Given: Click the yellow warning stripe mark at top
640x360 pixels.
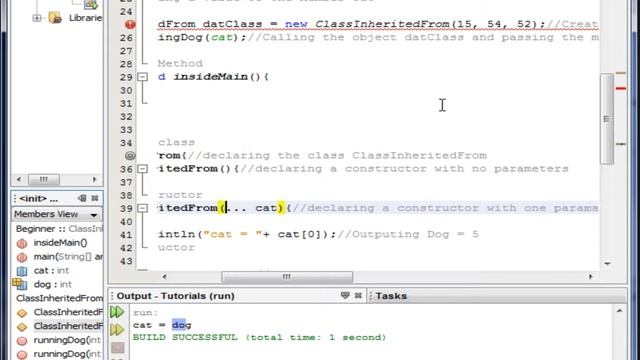Looking at the screenshot, I should tap(621, 73).
